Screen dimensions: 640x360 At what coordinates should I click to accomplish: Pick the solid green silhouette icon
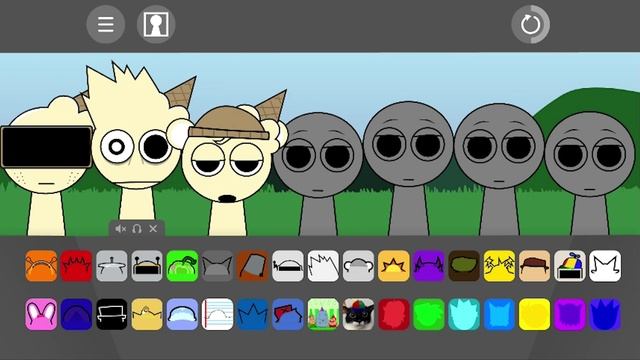(x=429, y=314)
